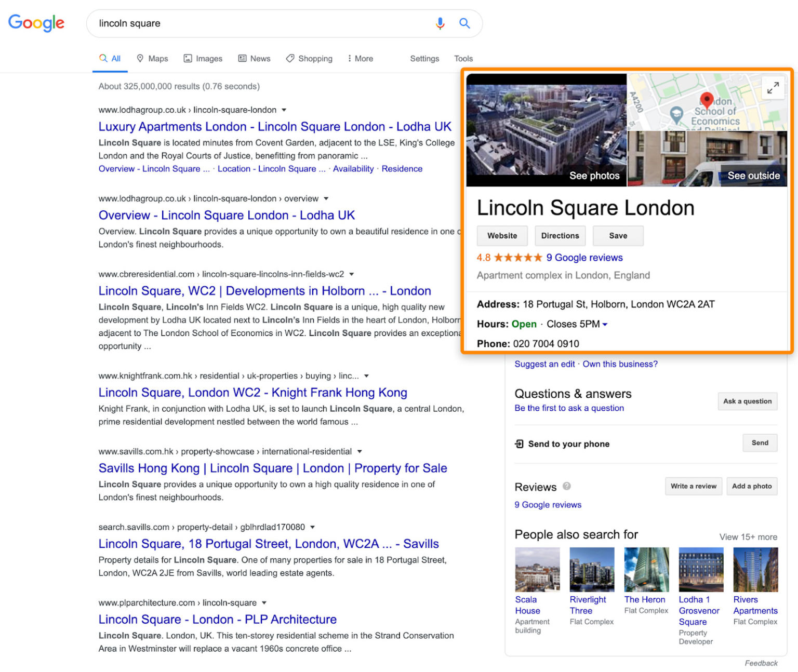Click the Reviews help question mark icon
798x672 pixels.
click(x=567, y=486)
